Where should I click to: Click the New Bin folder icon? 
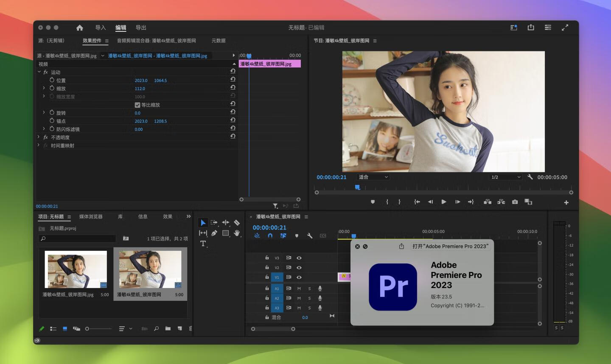[168, 328]
